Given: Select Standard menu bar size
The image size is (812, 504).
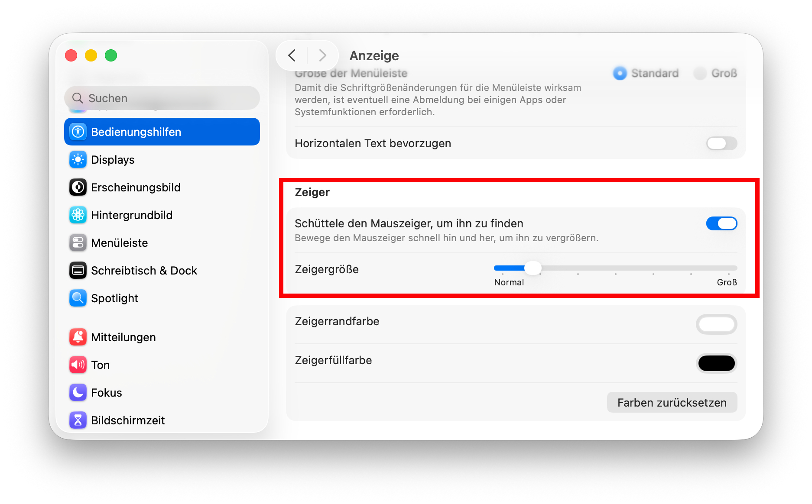Looking at the screenshot, I should tap(620, 73).
